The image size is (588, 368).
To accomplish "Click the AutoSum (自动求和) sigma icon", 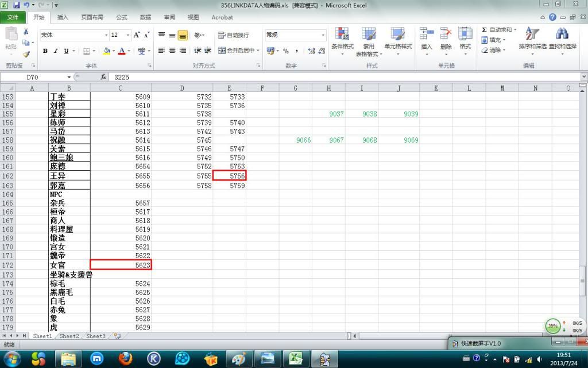I will click(x=485, y=30).
